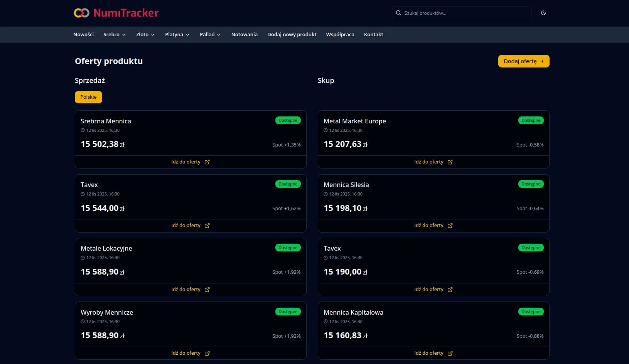629x364 pixels.
Task: Open the Kontakt menu item
Action: point(373,35)
